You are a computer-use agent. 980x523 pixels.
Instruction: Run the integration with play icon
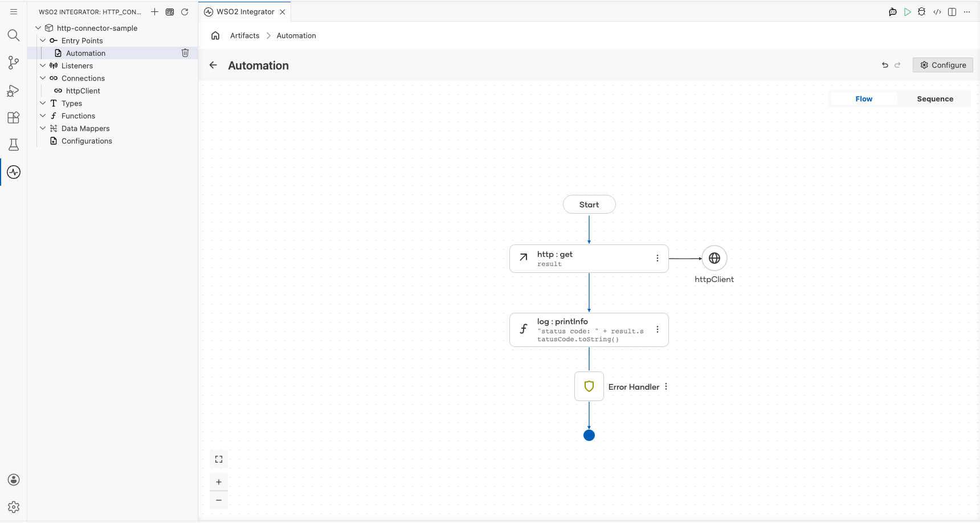[908, 11]
